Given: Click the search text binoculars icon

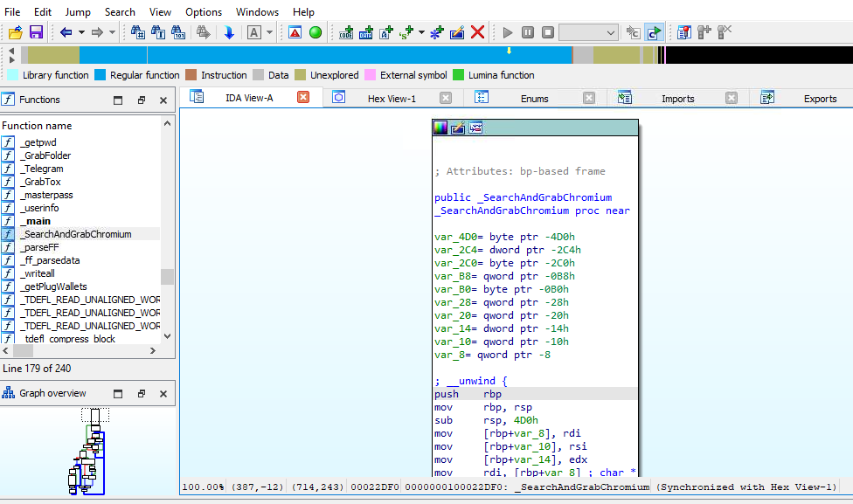Looking at the screenshot, I should coord(158,32).
